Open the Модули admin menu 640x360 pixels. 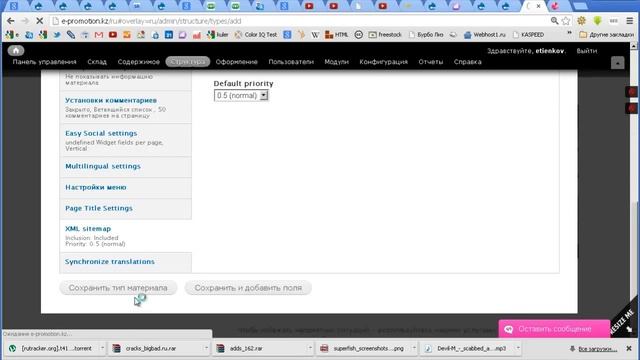[336, 62]
